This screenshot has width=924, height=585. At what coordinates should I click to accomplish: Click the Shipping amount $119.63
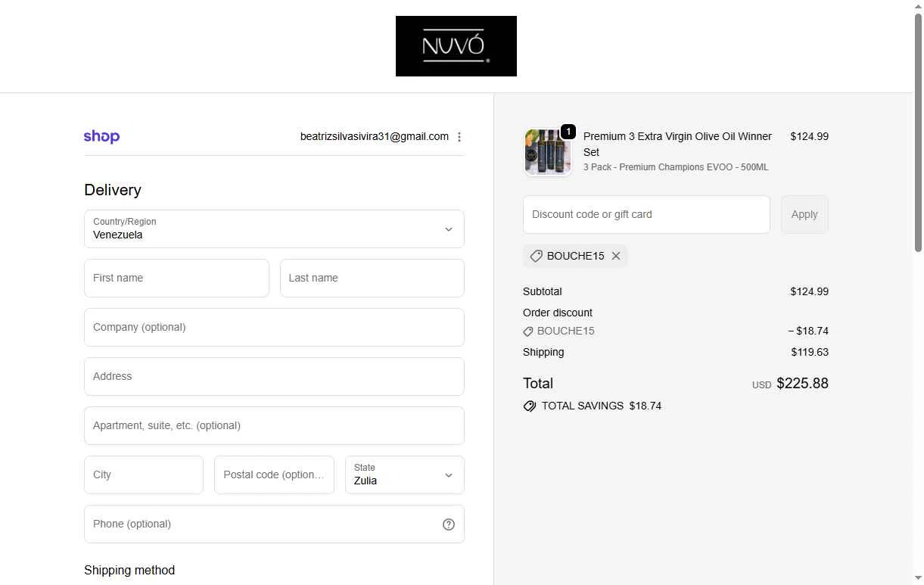point(810,352)
